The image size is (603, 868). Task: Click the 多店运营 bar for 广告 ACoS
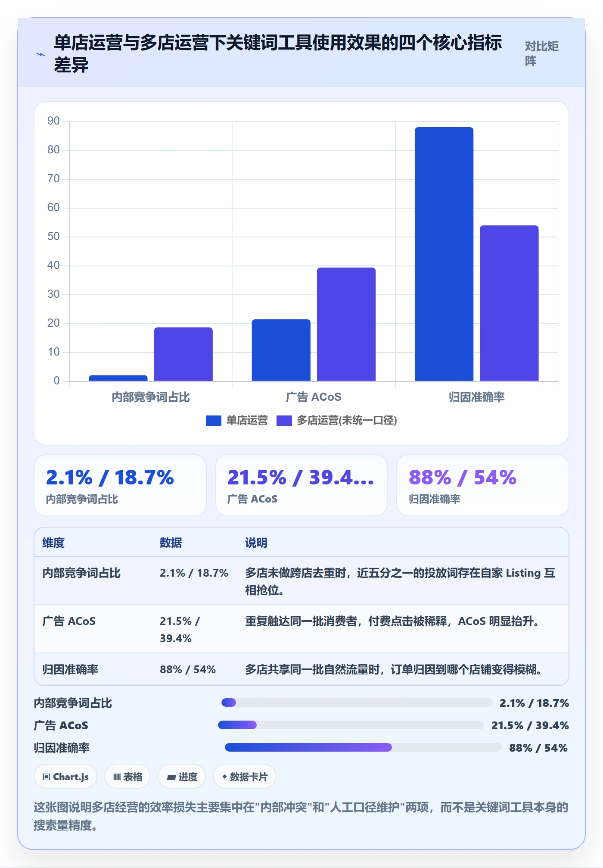(x=346, y=324)
